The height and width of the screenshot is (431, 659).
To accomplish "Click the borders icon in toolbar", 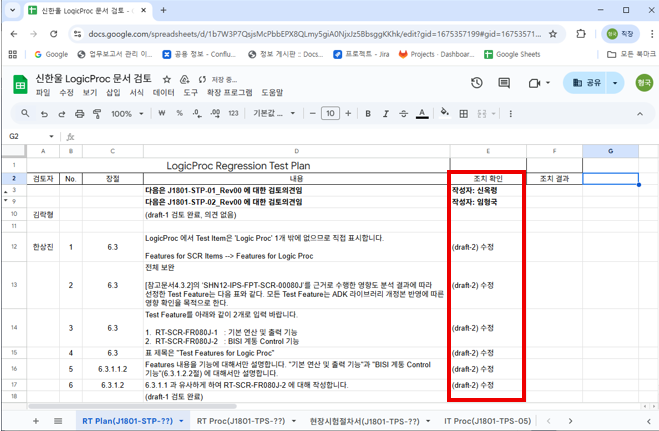I will [461, 114].
